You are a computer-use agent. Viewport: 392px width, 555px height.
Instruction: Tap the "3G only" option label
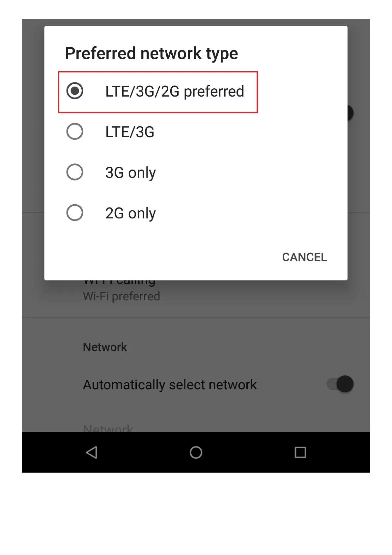(130, 173)
